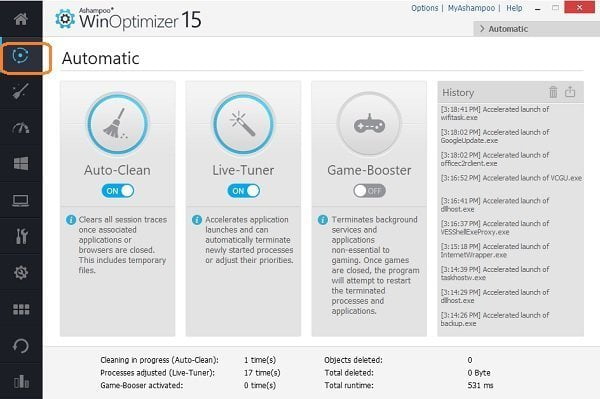This screenshot has height=399, width=600.
Task: Click the Auto-Clean title text
Action: coord(117,170)
